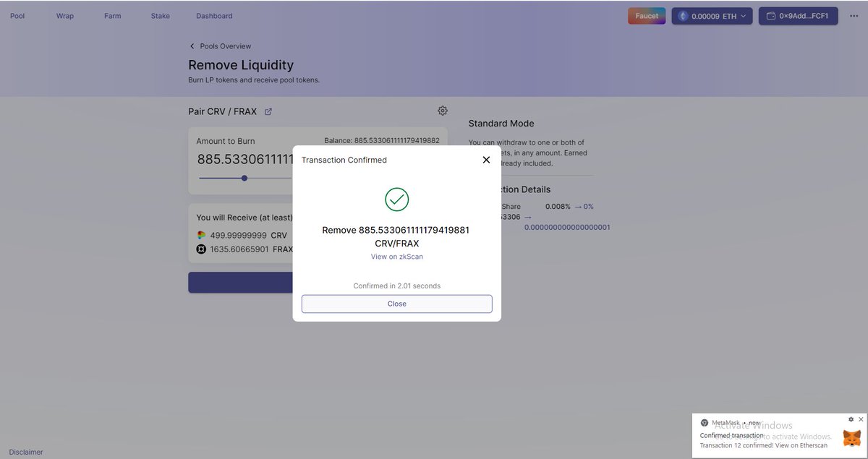Open the liquidity settings gear icon
The width and height of the screenshot is (868, 459).
click(x=443, y=111)
